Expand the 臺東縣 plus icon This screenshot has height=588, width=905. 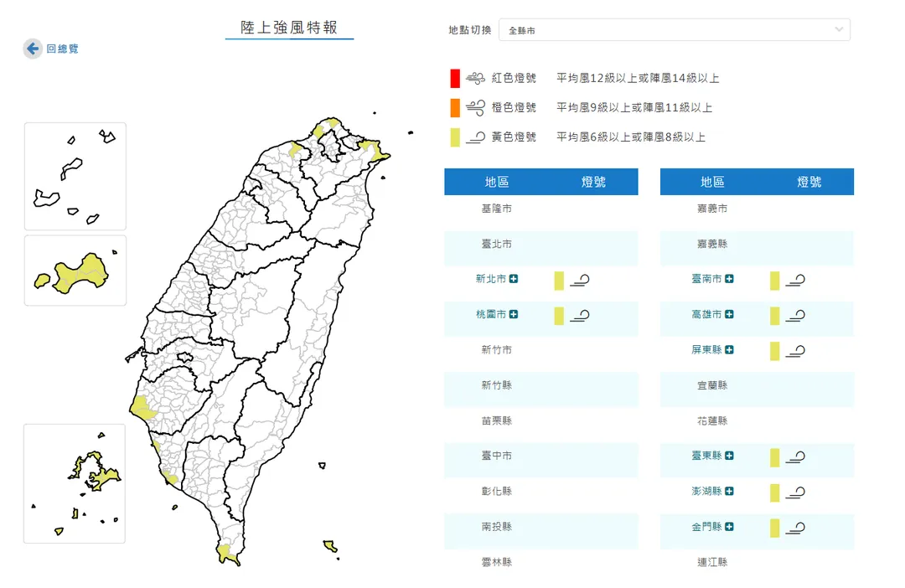[730, 456]
